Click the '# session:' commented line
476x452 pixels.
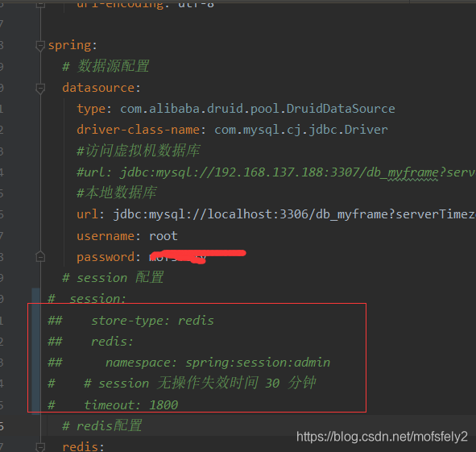tap(87, 299)
